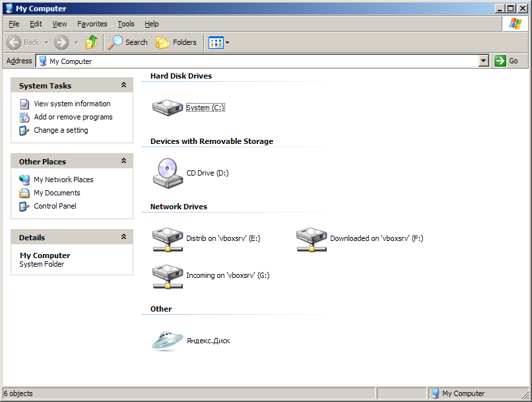Image resolution: width=532 pixels, height=402 pixels.
Task: Open Incoming on 'vboxsrv' (G:) network drive
Action: (167, 275)
